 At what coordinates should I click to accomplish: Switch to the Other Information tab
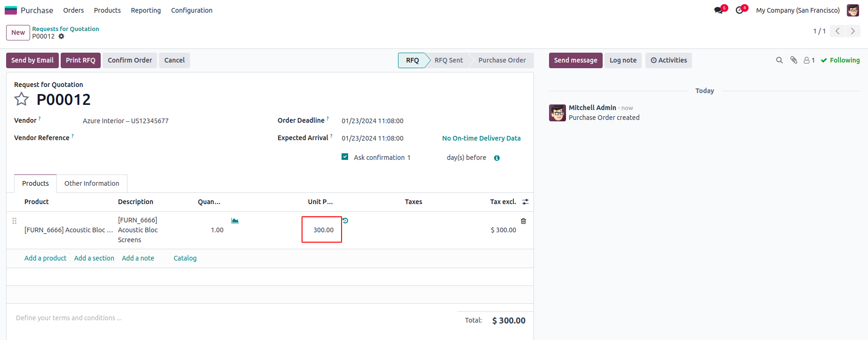92,183
